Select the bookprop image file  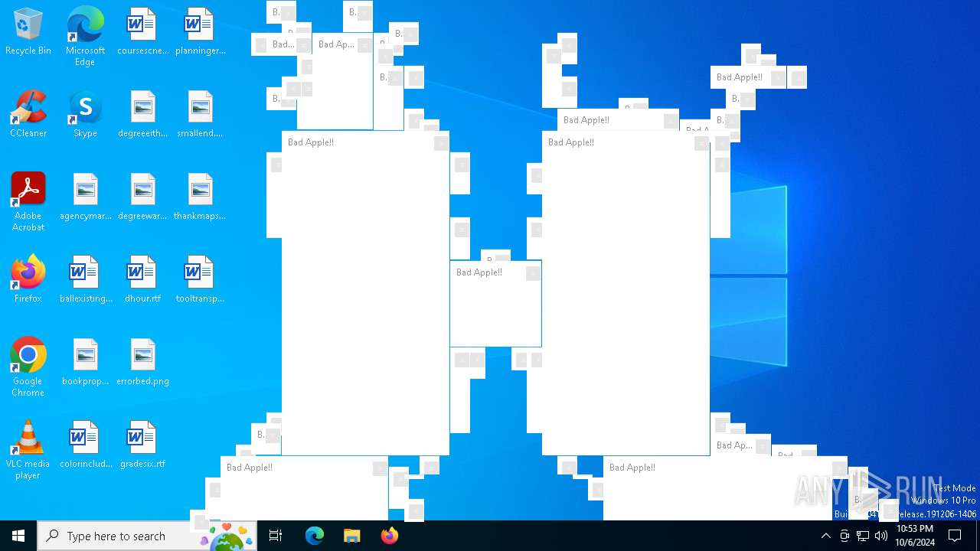85,363
